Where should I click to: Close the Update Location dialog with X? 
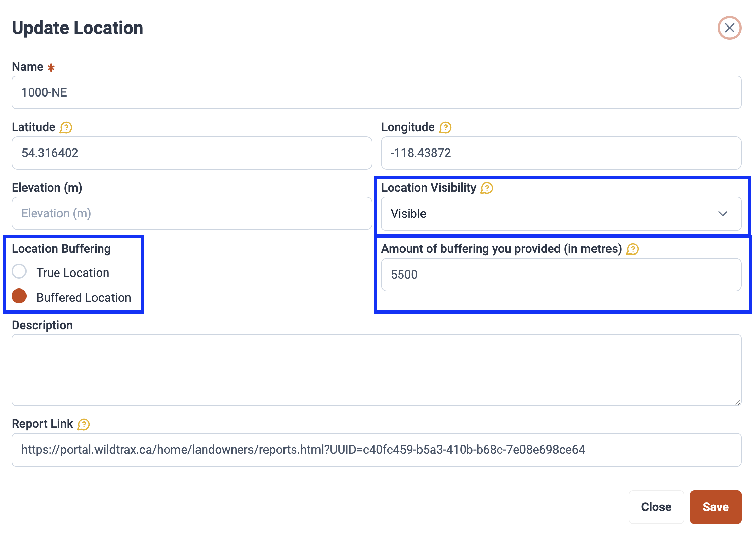tap(729, 28)
